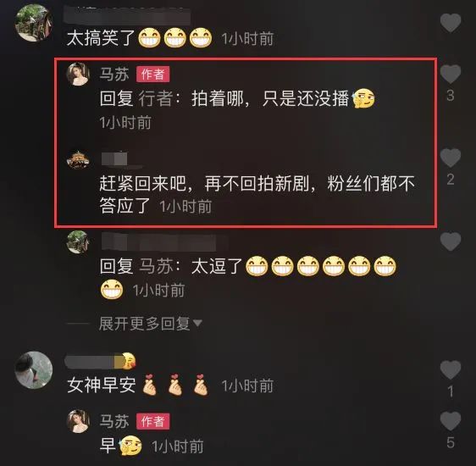Open avatar of the 女神早安 commenter
The image size is (476, 466).
pyautogui.click(x=34, y=370)
